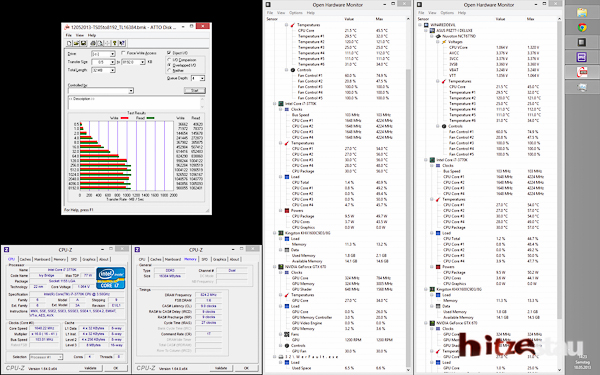The image size is (600, 375).
Task: Open the Transfer Size end value dropdown
Action: (142, 62)
